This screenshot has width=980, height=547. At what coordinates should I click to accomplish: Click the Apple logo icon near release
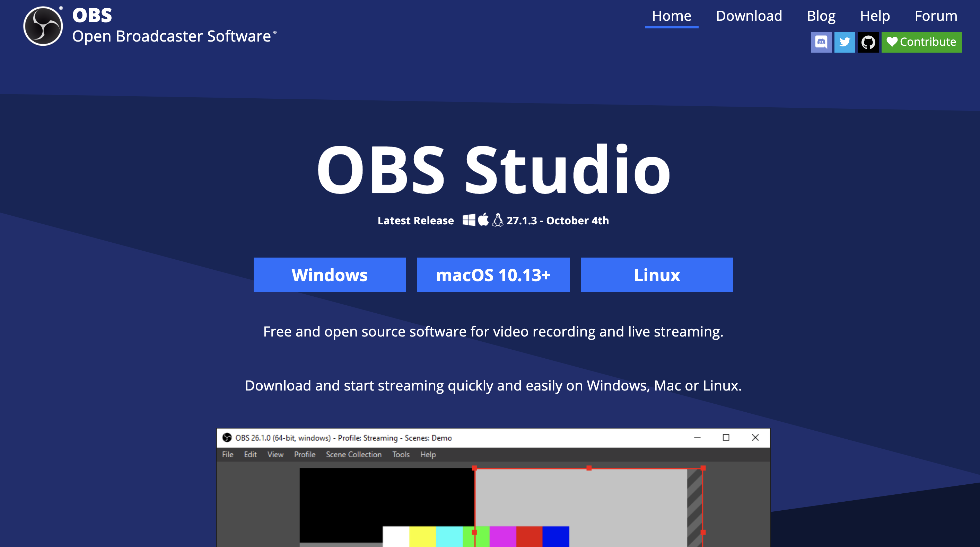pyautogui.click(x=483, y=220)
